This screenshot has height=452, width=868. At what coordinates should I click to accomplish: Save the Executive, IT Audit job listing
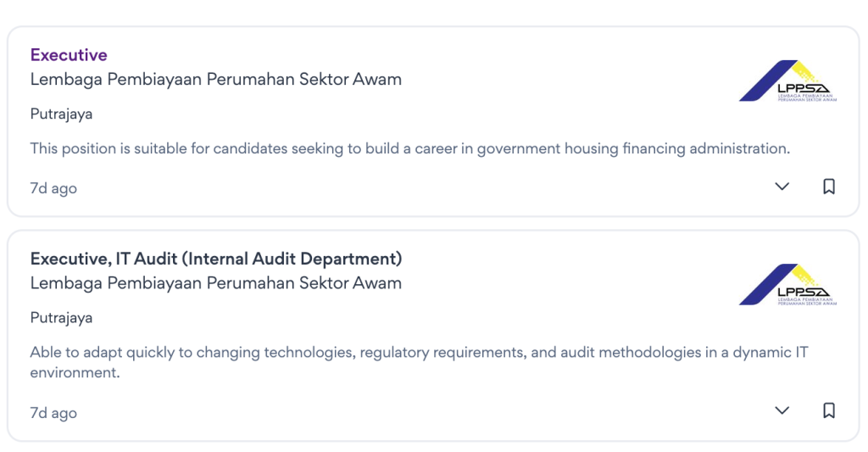[x=829, y=410]
